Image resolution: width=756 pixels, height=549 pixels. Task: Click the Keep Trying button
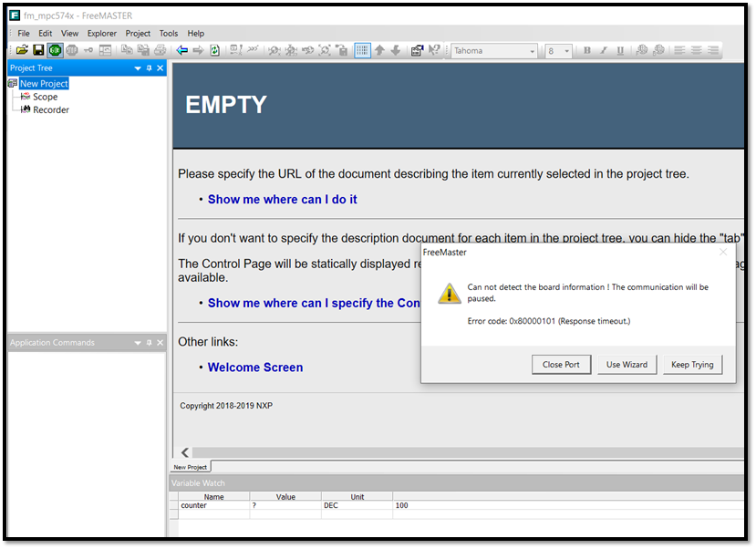coord(692,365)
